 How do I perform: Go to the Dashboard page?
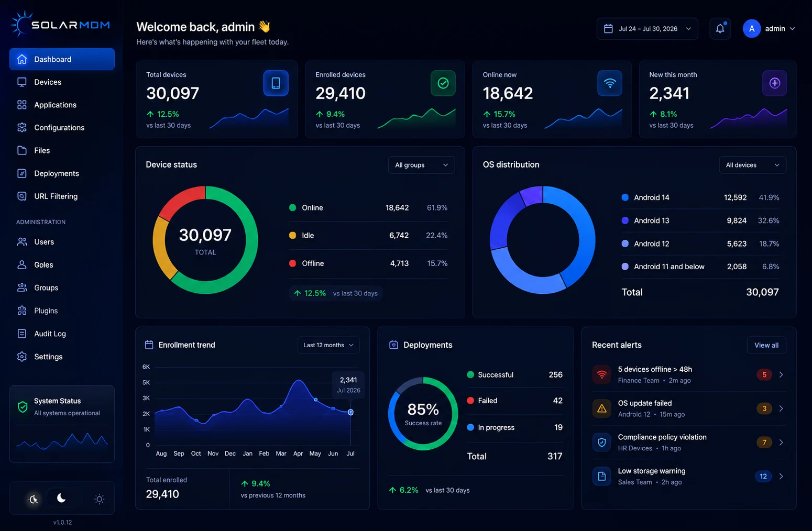coord(62,59)
